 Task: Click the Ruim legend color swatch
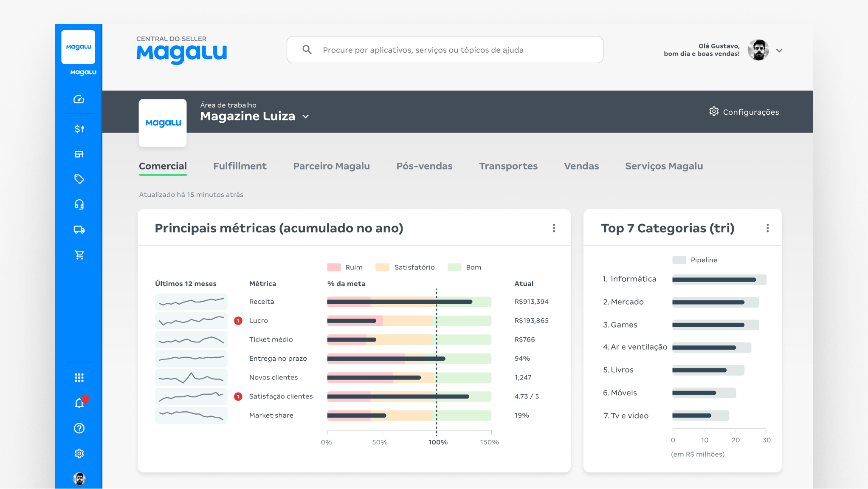(334, 267)
